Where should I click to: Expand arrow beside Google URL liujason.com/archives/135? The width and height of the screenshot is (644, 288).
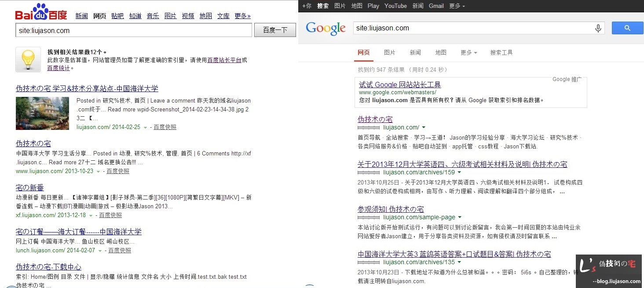(x=460, y=262)
